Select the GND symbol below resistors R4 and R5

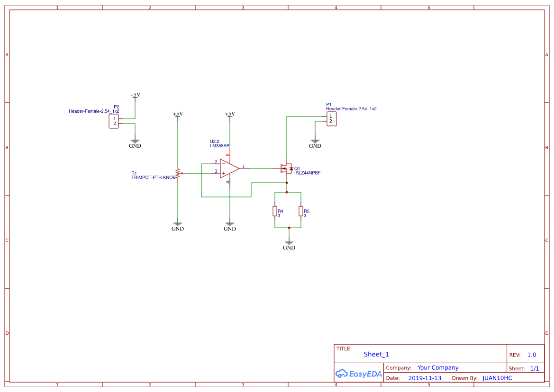coord(288,242)
